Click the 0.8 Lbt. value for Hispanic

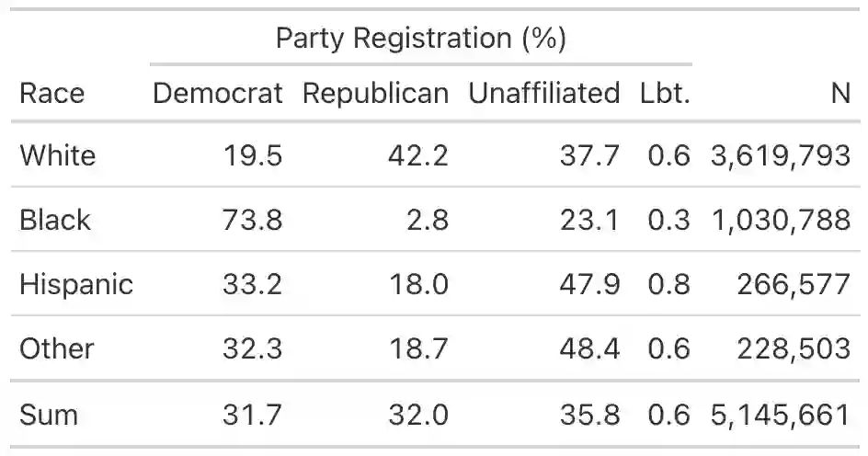(x=668, y=284)
